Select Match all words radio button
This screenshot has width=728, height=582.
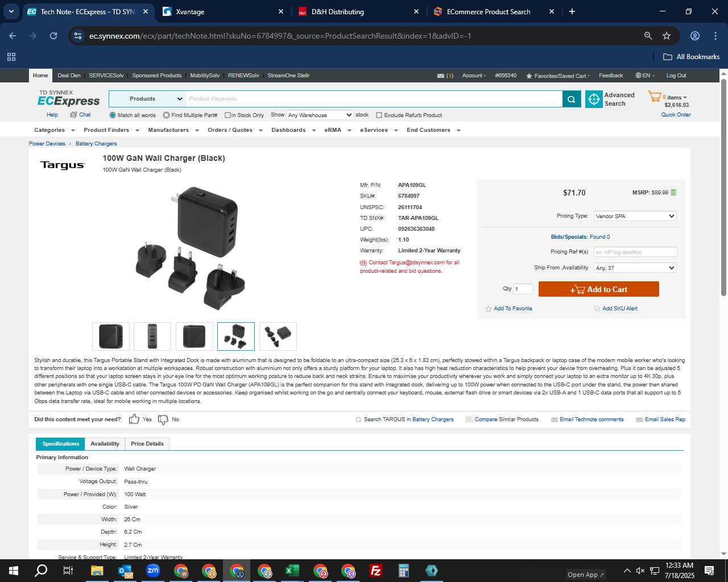pyautogui.click(x=113, y=115)
